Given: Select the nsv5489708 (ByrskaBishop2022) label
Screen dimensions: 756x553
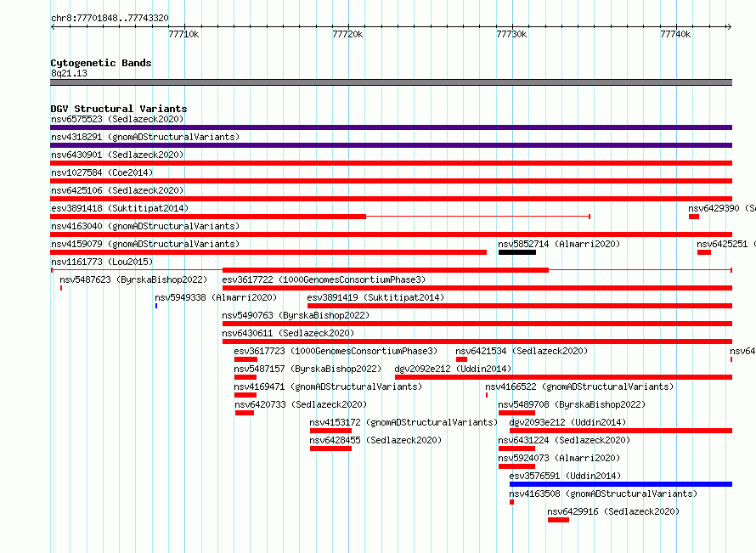Looking at the screenshot, I should 572,404.
